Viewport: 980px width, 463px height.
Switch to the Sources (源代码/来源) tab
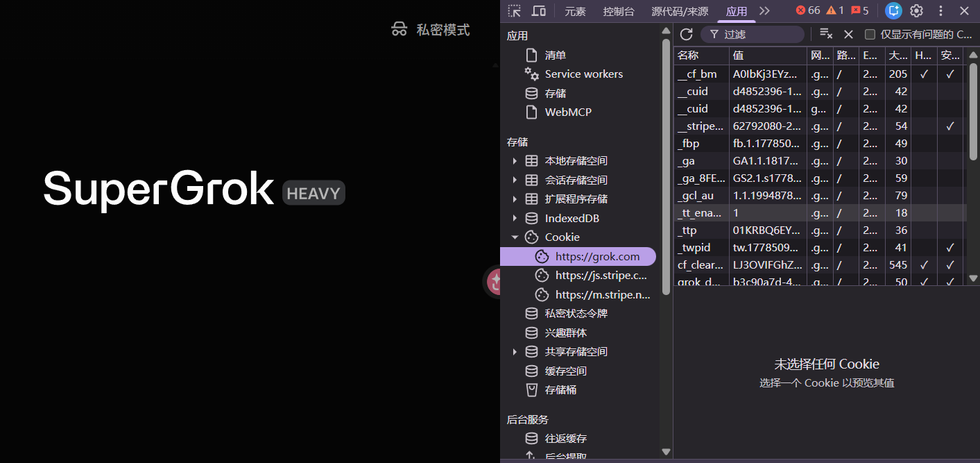(680, 11)
